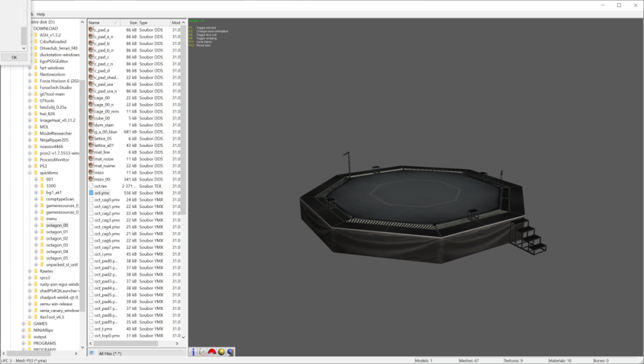Click the XYZ axes display icon
Screen dimensions: 644x364
click(202, 352)
